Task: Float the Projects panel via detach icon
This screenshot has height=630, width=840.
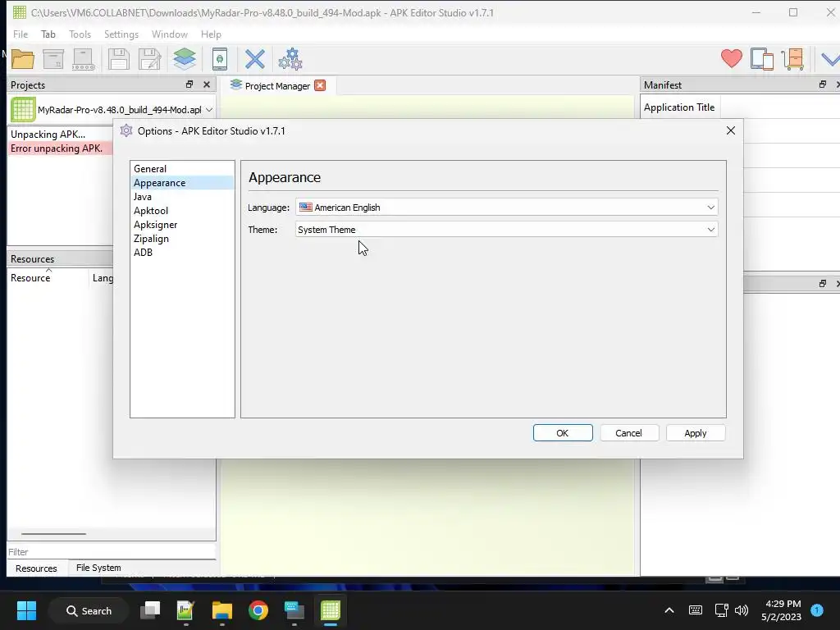Action: 189,84
